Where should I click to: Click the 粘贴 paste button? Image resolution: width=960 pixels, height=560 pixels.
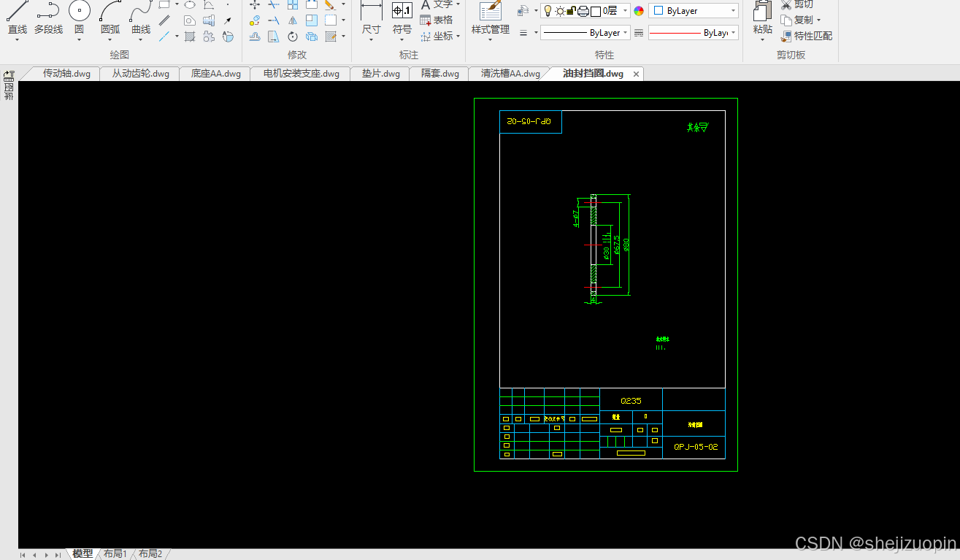[762, 16]
